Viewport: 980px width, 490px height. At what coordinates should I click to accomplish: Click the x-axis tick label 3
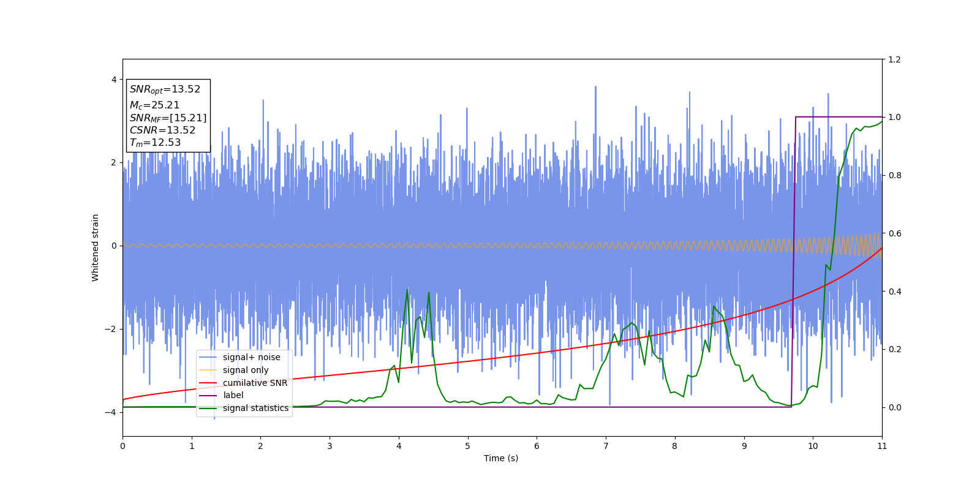pos(330,446)
